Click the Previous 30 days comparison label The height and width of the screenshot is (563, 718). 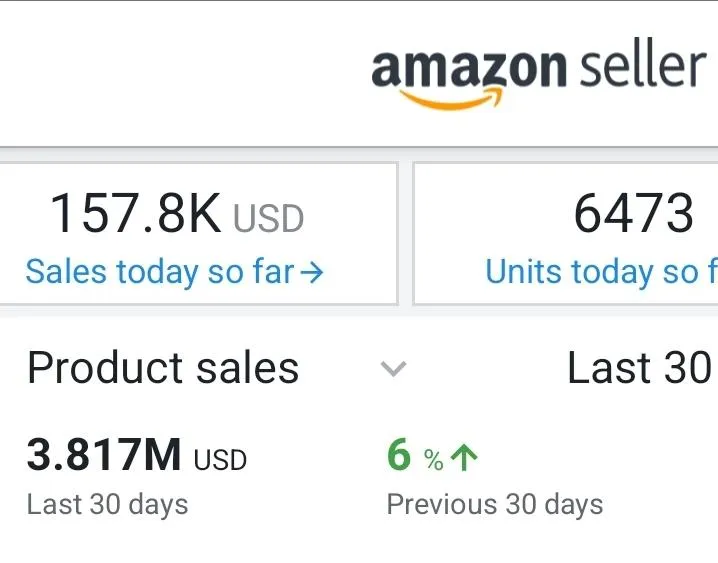click(x=494, y=504)
